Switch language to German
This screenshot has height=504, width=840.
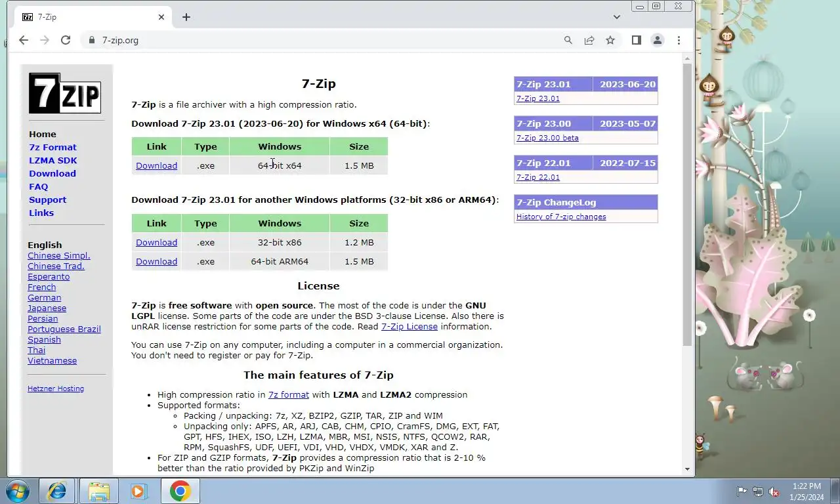tap(44, 297)
